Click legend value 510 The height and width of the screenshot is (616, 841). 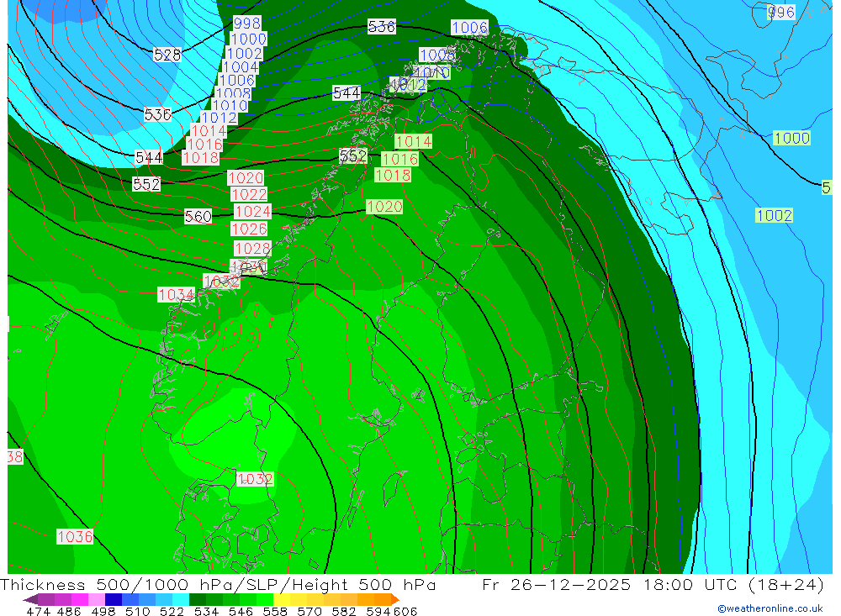point(137,611)
